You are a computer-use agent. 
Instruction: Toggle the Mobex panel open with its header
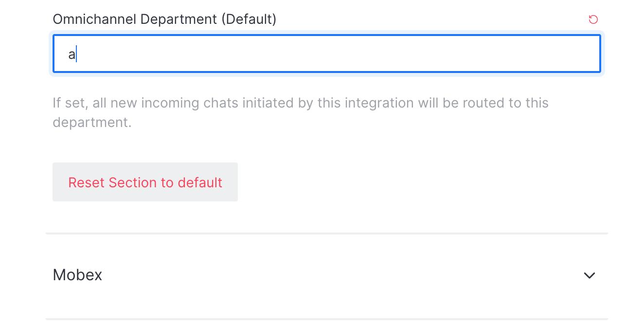pos(326,275)
